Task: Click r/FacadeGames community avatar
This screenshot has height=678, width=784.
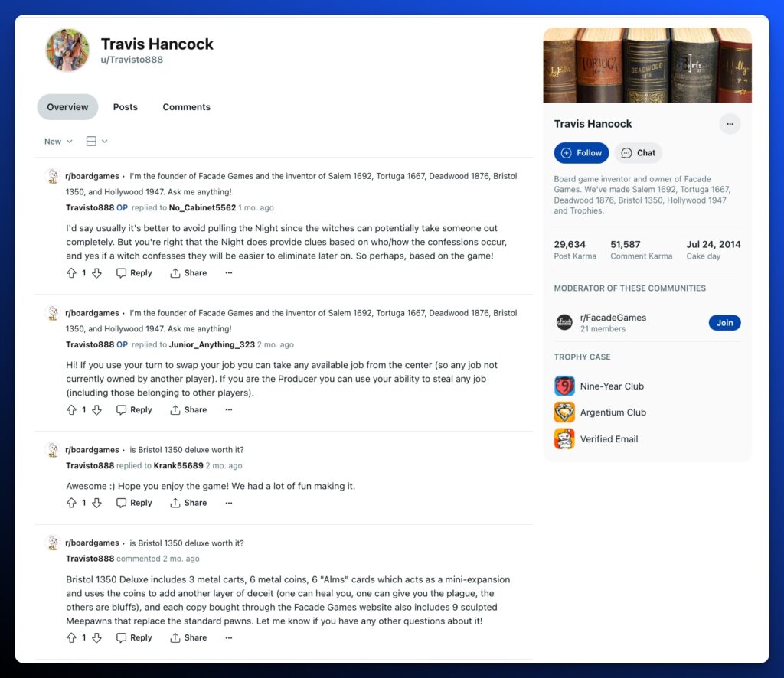Action: click(564, 322)
